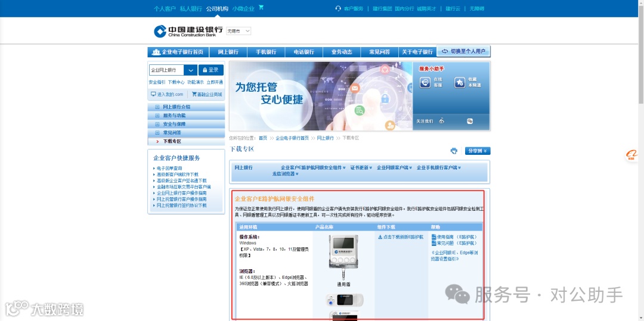Screen dimensions: 644x321
Task: Open 无障碍 accessibility link
Action: point(477,8)
